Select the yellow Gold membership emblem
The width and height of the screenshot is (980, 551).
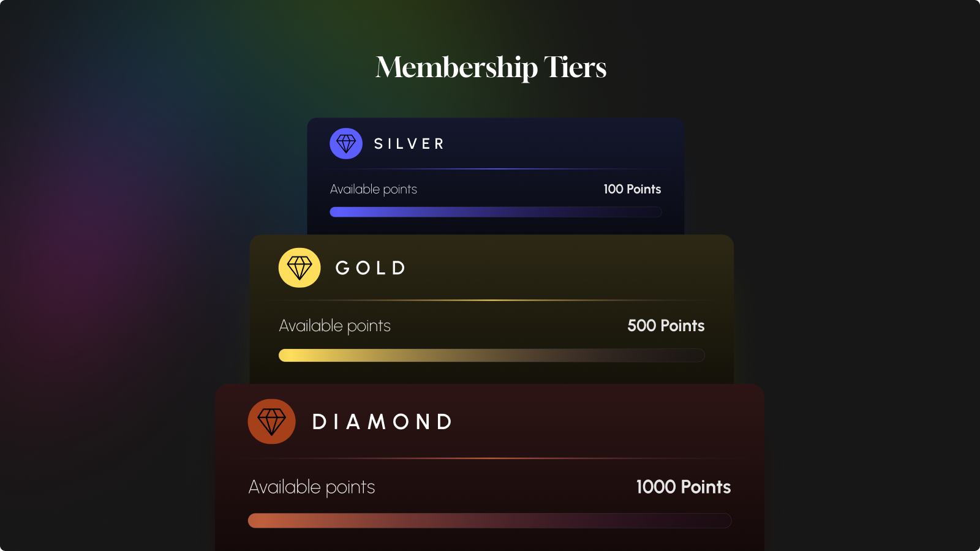click(299, 268)
